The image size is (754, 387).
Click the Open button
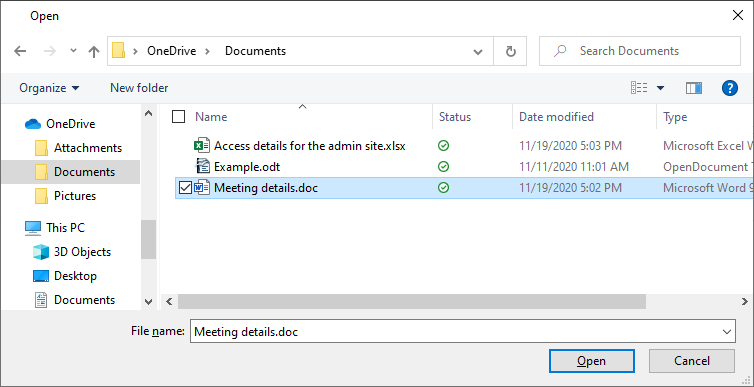[x=592, y=361]
